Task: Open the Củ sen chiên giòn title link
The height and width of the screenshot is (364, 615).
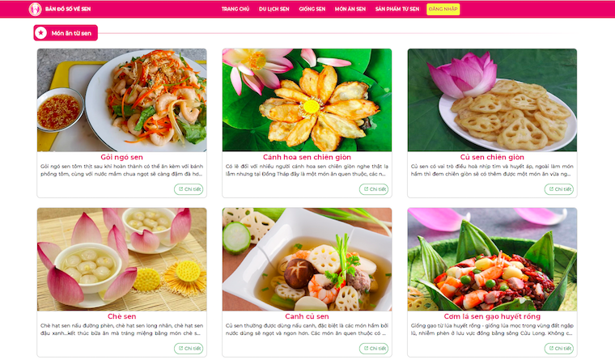Action: (x=492, y=157)
